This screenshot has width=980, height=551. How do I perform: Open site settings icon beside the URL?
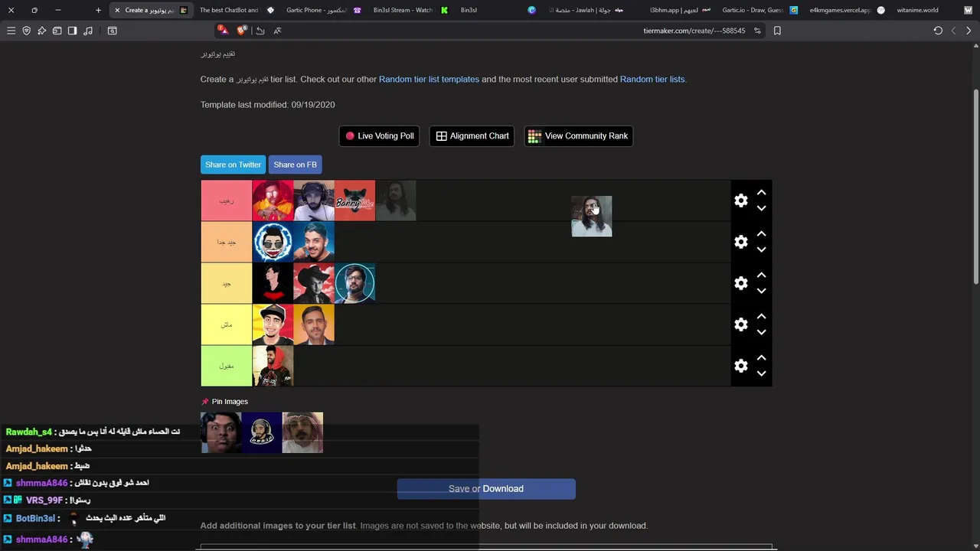tap(757, 31)
